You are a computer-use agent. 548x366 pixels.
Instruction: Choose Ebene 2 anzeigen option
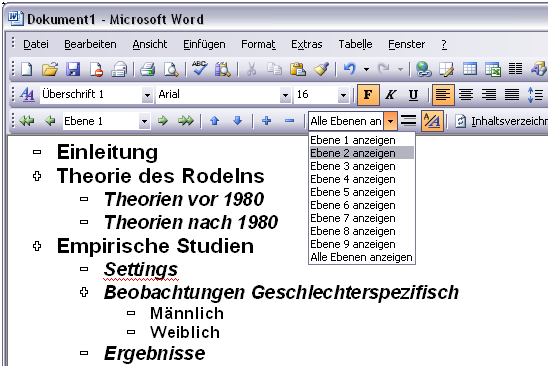362,153
